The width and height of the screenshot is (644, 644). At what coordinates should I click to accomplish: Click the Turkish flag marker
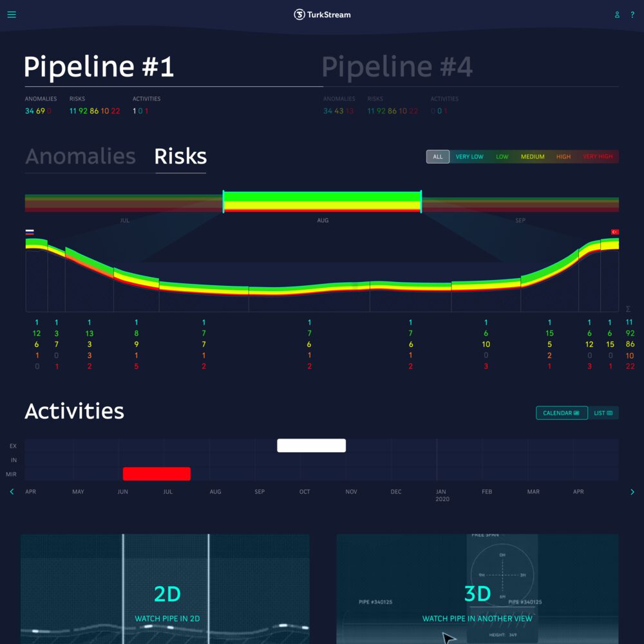click(614, 232)
